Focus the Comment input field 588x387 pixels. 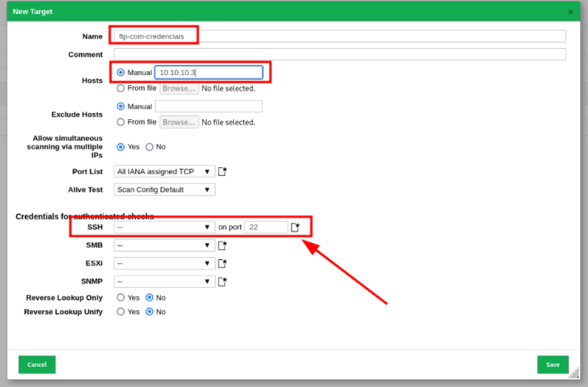(x=340, y=55)
